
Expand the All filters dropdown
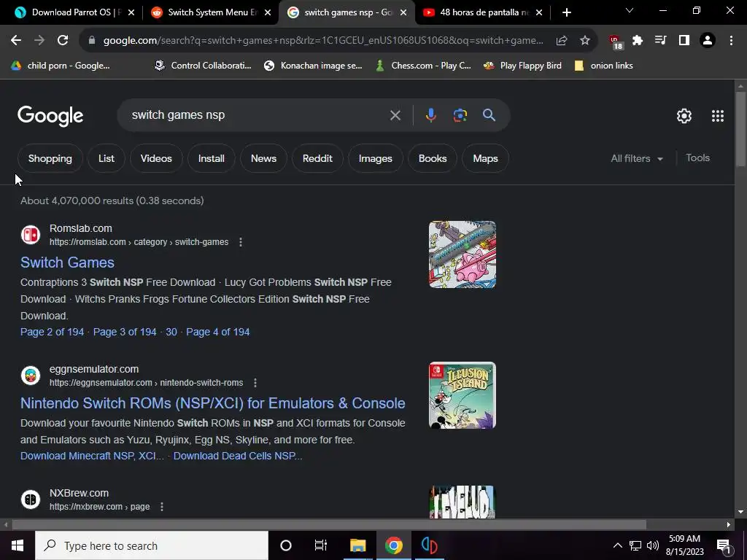(636, 158)
